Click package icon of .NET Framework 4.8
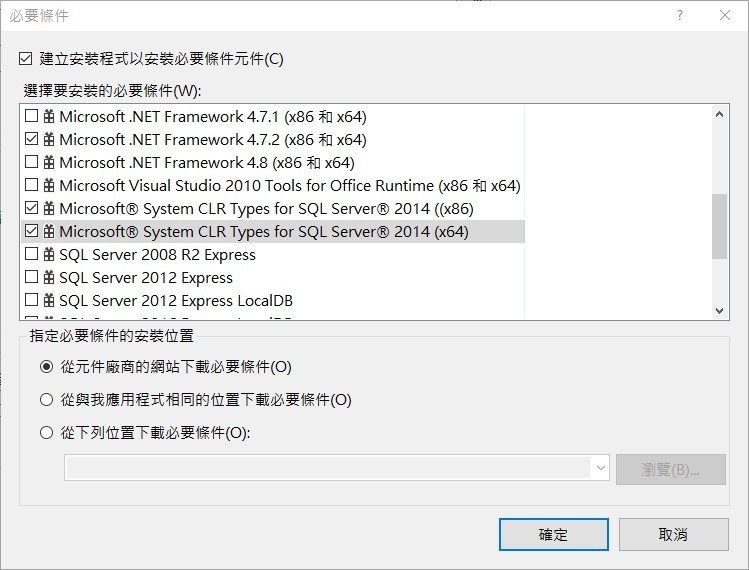 [x=49, y=162]
